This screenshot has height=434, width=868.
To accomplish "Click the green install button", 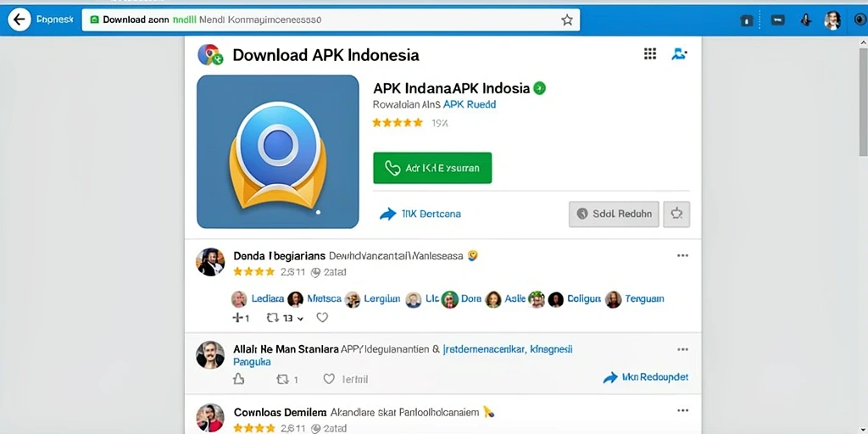I will [x=432, y=168].
